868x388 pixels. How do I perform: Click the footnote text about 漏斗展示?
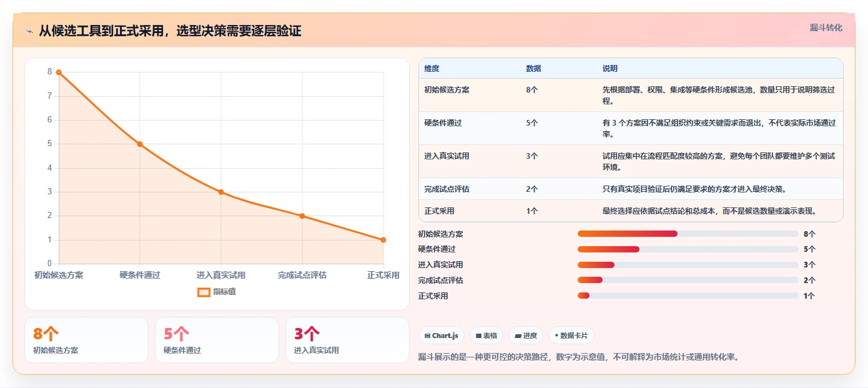(x=578, y=357)
